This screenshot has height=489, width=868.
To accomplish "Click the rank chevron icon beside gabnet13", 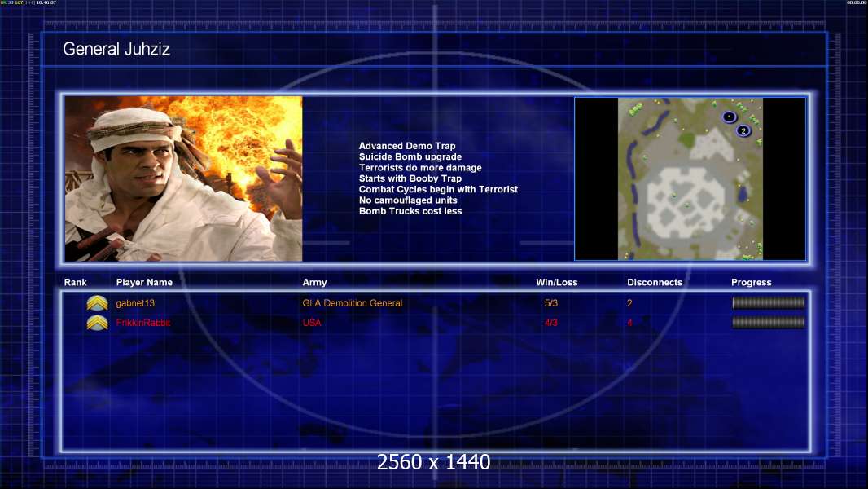I will coord(97,303).
